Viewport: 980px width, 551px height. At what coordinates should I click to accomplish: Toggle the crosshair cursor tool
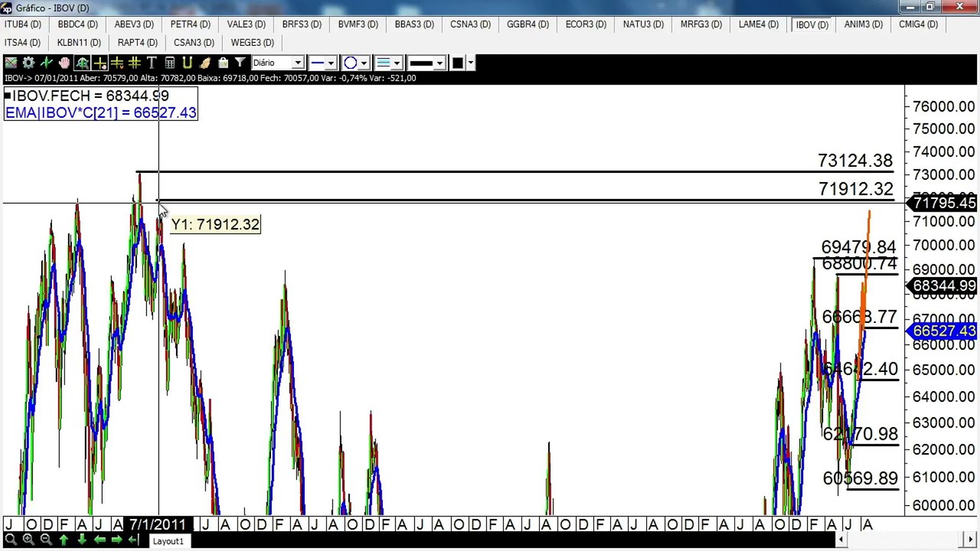[100, 63]
